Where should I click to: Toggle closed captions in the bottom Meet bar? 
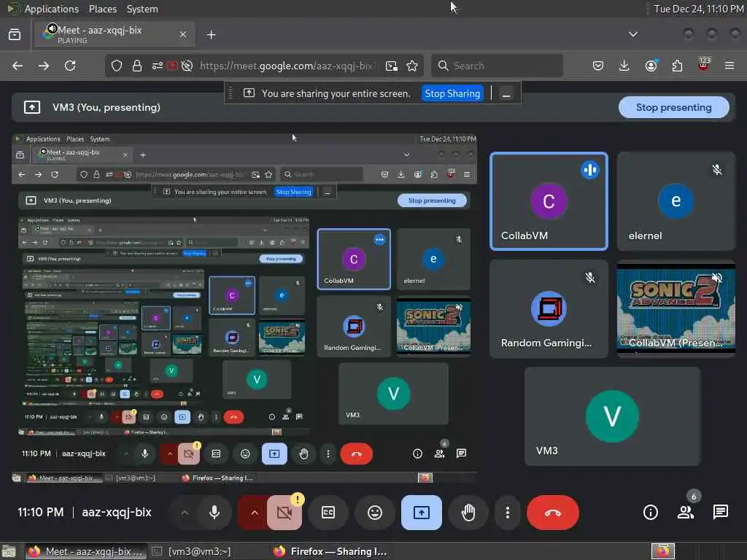coord(328,513)
